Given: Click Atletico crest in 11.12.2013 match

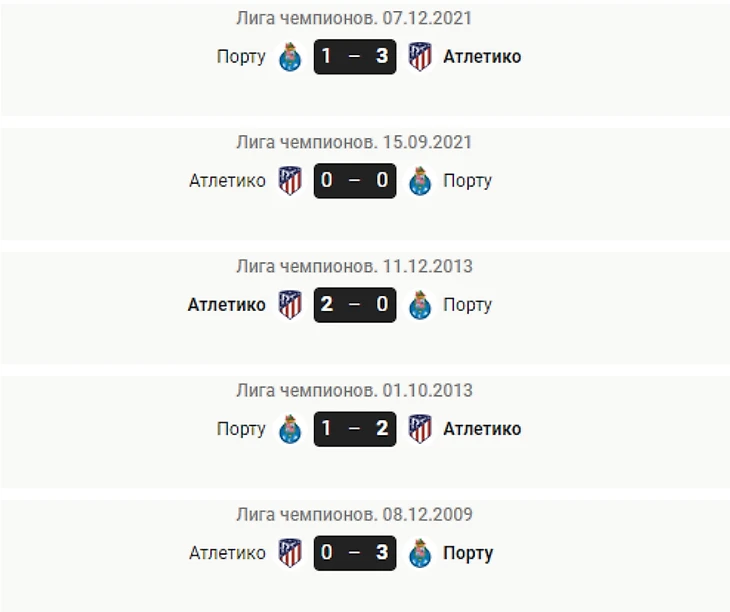Looking at the screenshot, I should coord(290,305).
